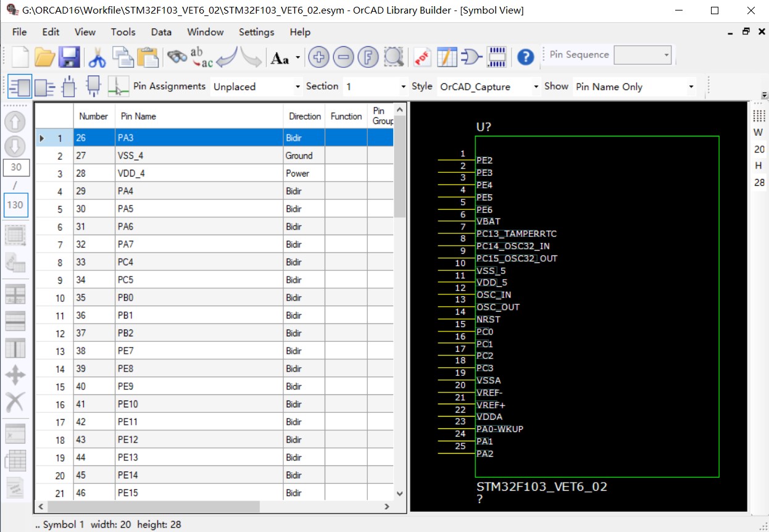The image size is (769, 532).
Task: Zoom in using the plus magnifier icon
Action: pyautogui.click(x=318, y=57)
